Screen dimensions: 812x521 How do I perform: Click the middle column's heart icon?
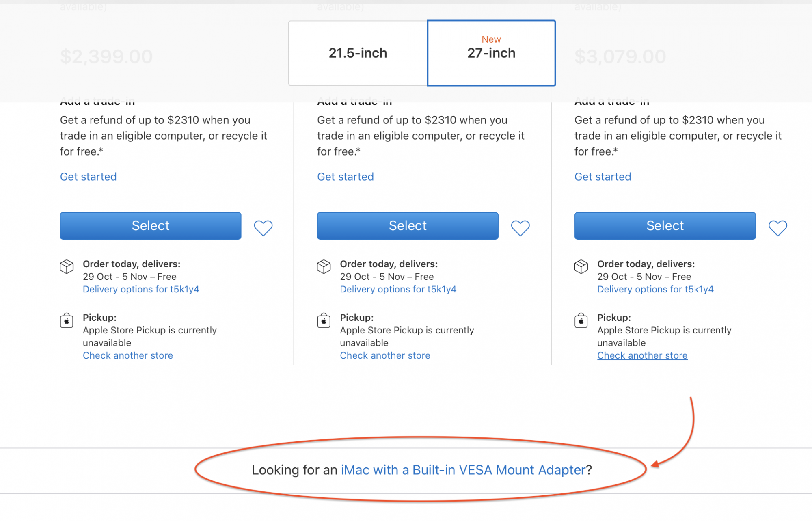coord(520,228)
